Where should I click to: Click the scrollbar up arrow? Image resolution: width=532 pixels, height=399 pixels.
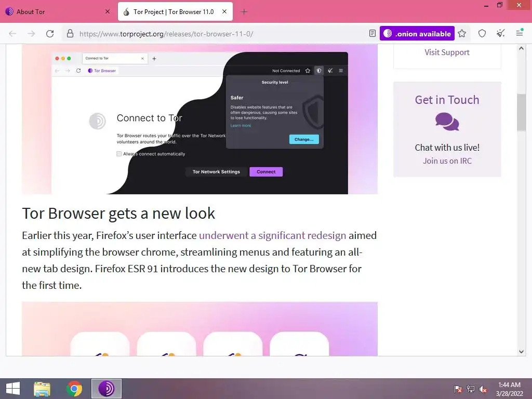pyautogui.click(x=521, y=48)
